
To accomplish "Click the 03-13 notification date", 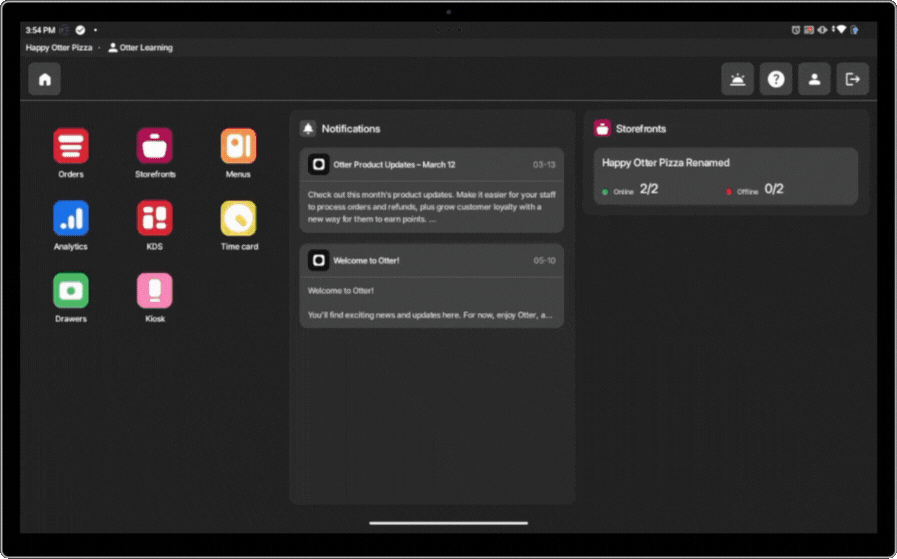I will tap(544, 165).
